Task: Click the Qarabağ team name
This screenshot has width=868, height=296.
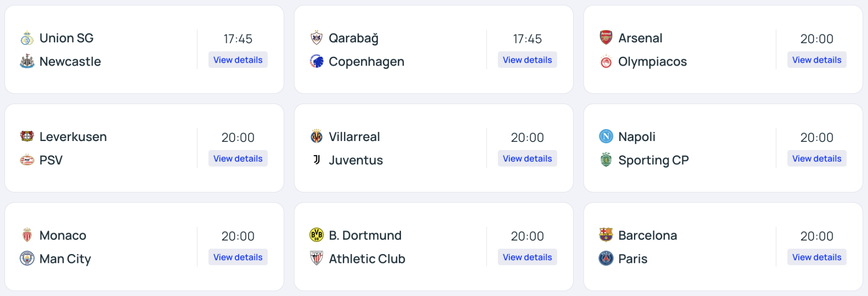Action: point(353,38)
